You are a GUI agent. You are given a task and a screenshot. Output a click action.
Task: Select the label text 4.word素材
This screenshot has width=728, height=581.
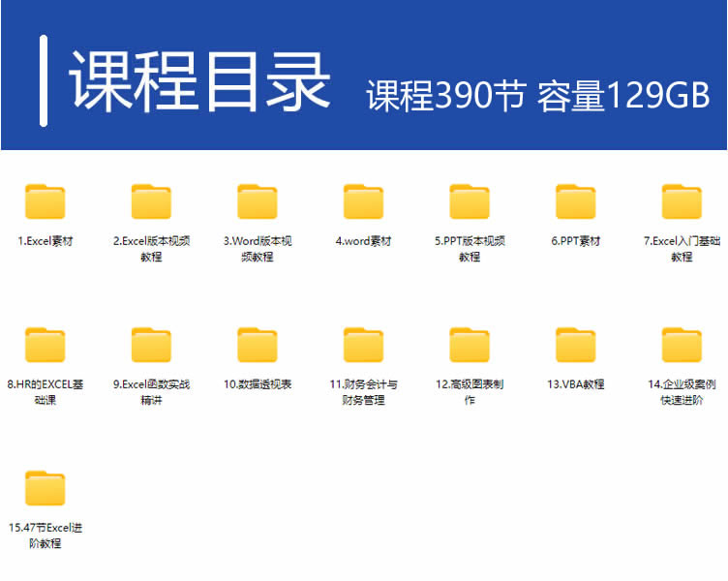[x=364, y=241]
